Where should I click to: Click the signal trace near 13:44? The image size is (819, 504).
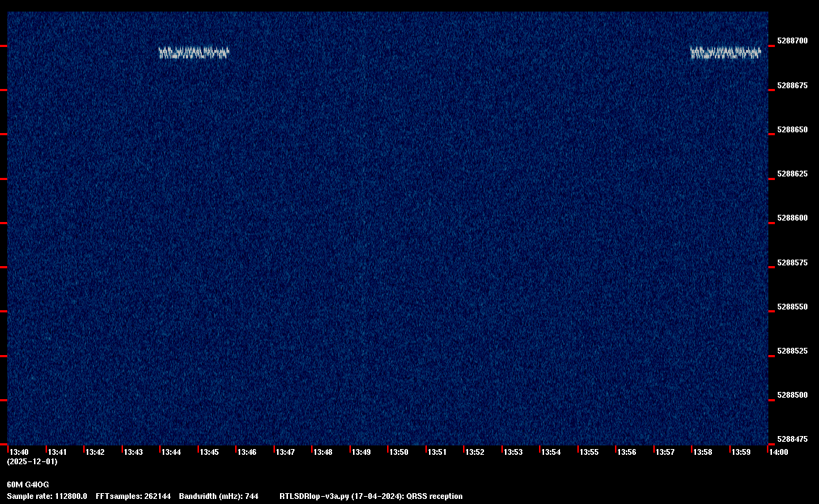pyautogui.click(x=194, y=53)
